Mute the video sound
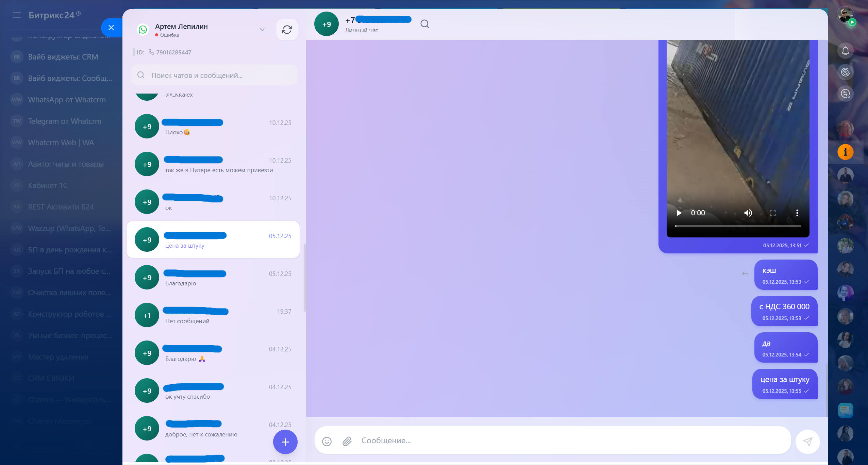This screenshot has width=868, height=465. pos(748,213)
